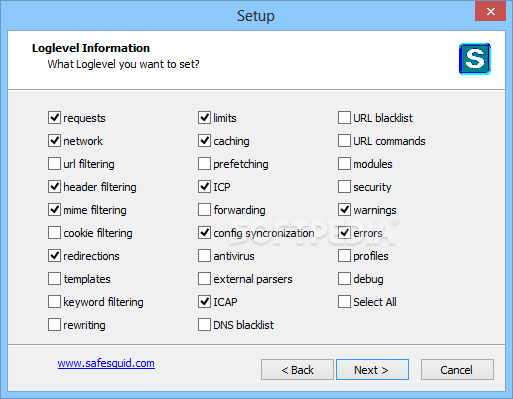Tick the Select All checkbox
The width and height of the screenshot is (513, 399).
[x=344, y=302]
